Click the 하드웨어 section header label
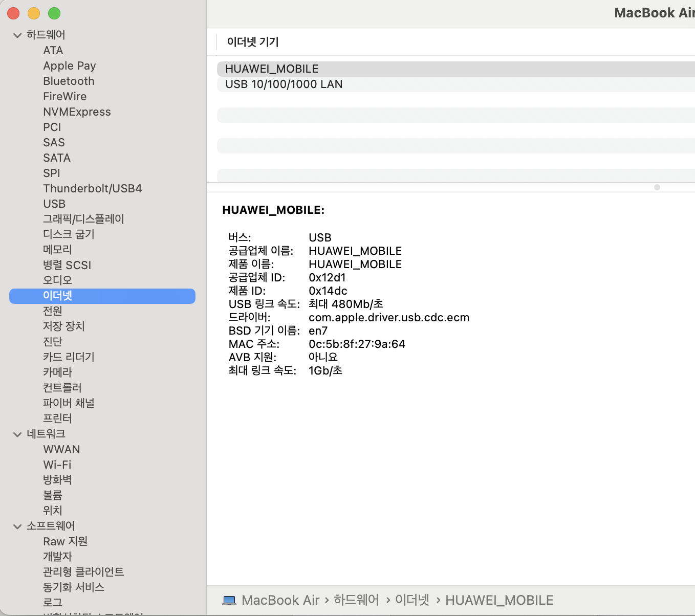This screenshot has height=616, width=695. pos(46,35)
